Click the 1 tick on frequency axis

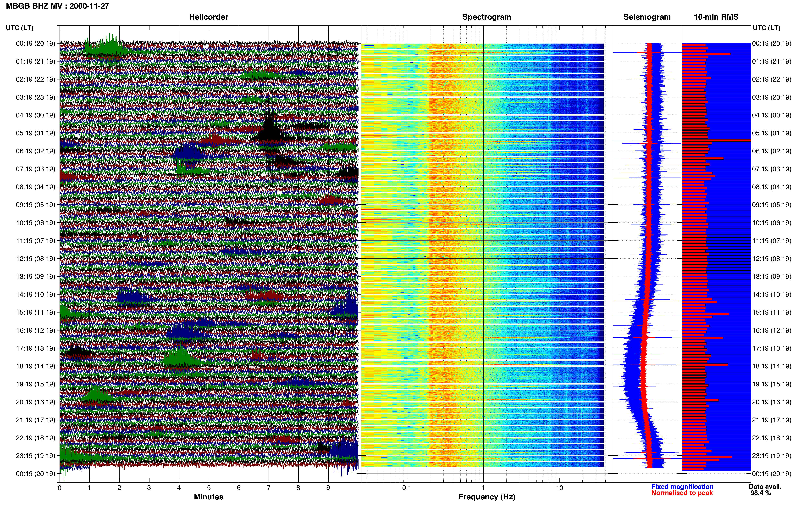tap(483, 488)
